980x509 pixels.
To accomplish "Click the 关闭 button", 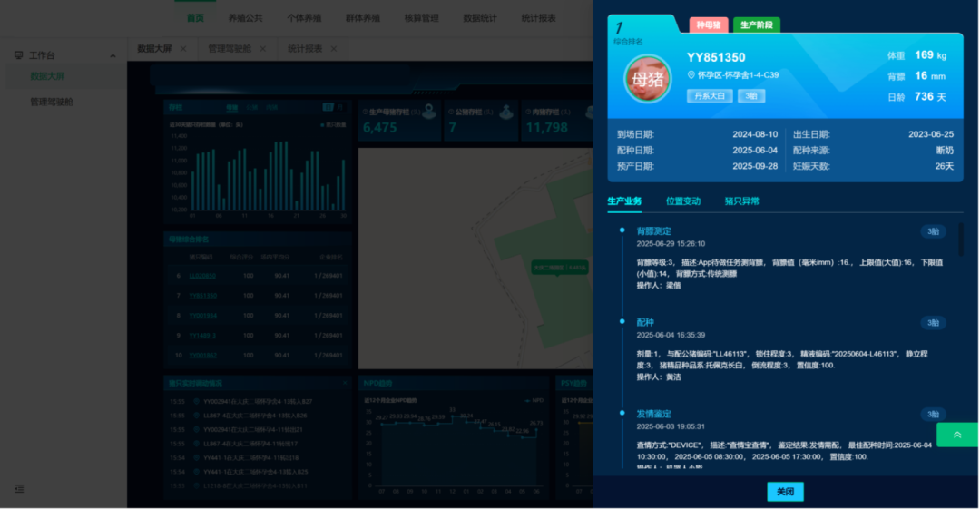I will click(785, 492).
